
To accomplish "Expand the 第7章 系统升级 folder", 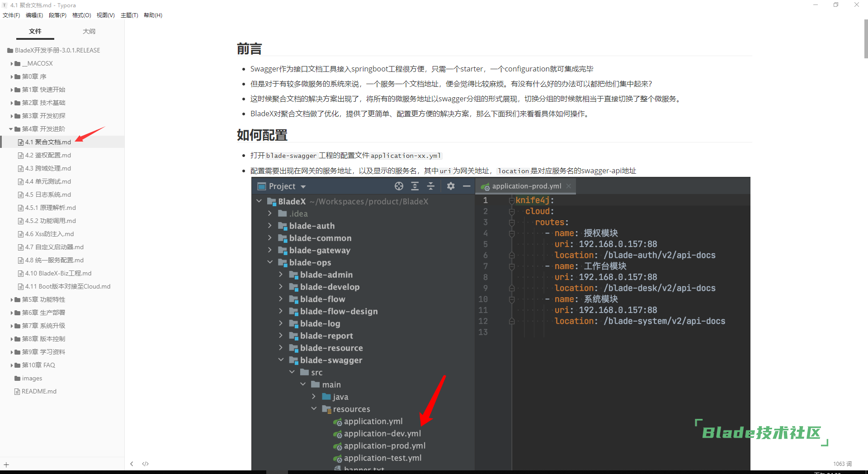I will [12, 326].
